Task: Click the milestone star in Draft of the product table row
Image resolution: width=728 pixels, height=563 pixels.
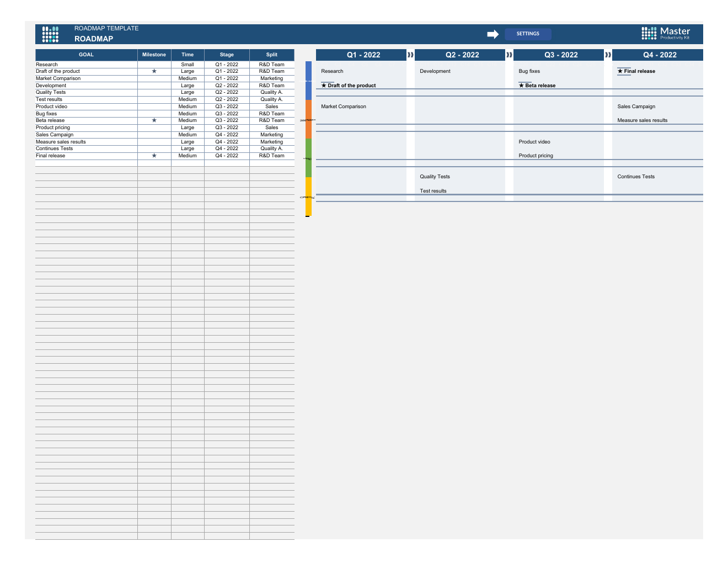Action: click(154, 71)
